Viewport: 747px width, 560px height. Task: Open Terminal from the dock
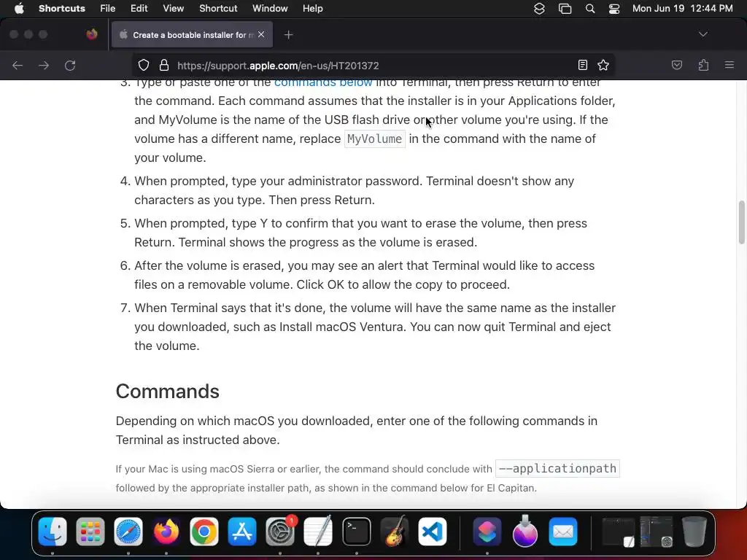click(x=356, y=531)
